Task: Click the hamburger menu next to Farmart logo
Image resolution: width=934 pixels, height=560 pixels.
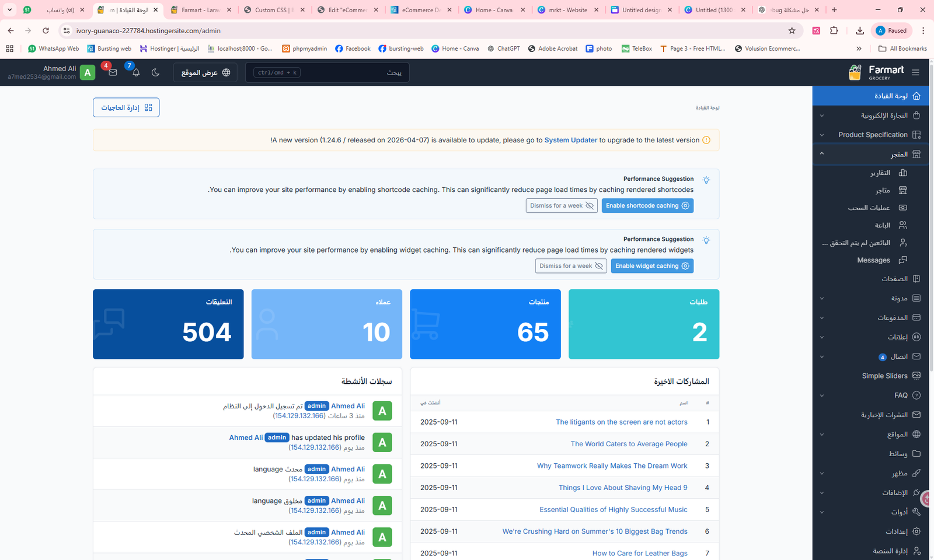Action: pyautogui.click(x=915, y=72)
